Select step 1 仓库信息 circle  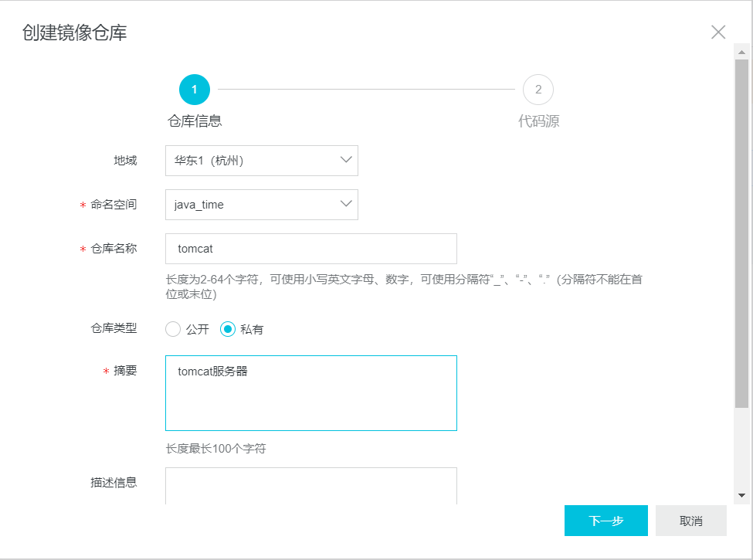pos(195,90)
